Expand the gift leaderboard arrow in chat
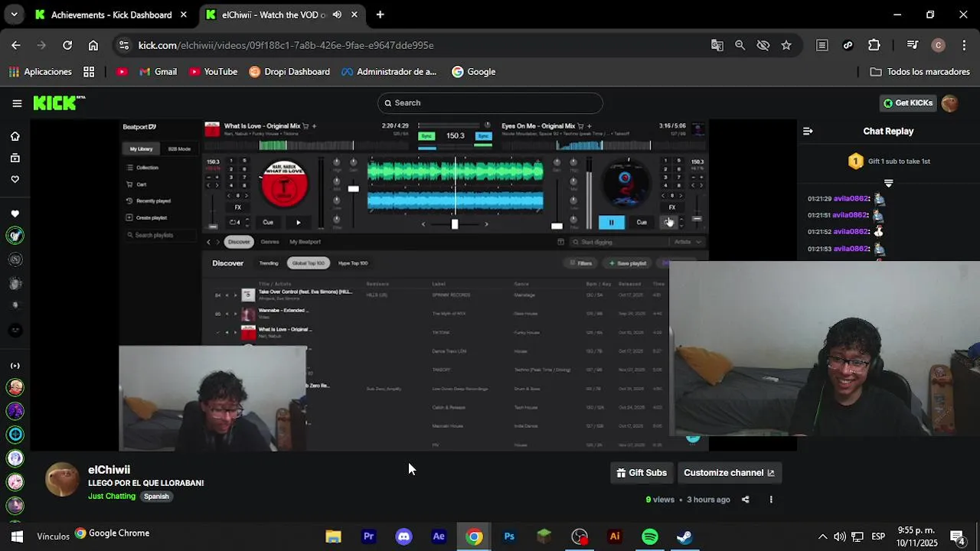980x551 pixels. (x=888, y=184)
